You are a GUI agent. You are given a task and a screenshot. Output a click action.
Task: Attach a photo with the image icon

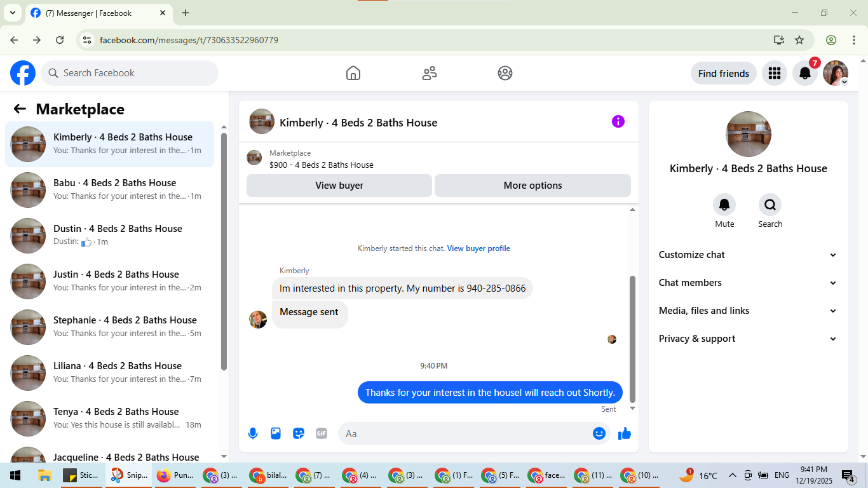coord(276,433)
